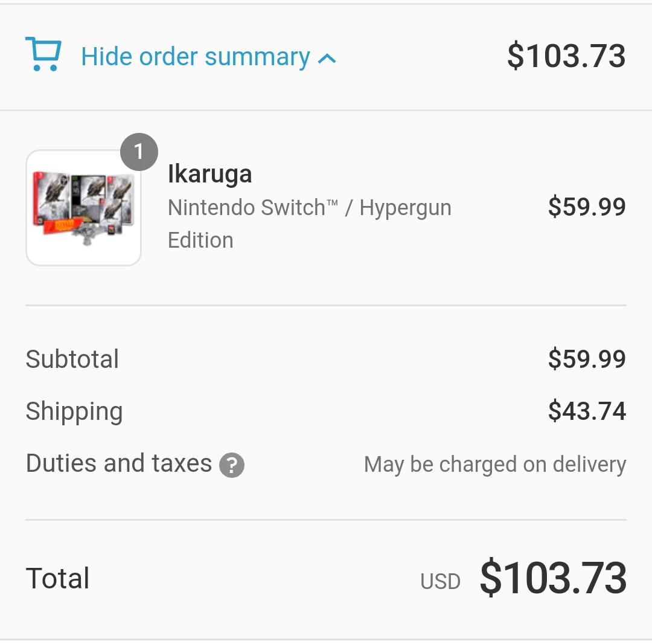
Task: Open the duties and taxes help icon
Action: 232,465
